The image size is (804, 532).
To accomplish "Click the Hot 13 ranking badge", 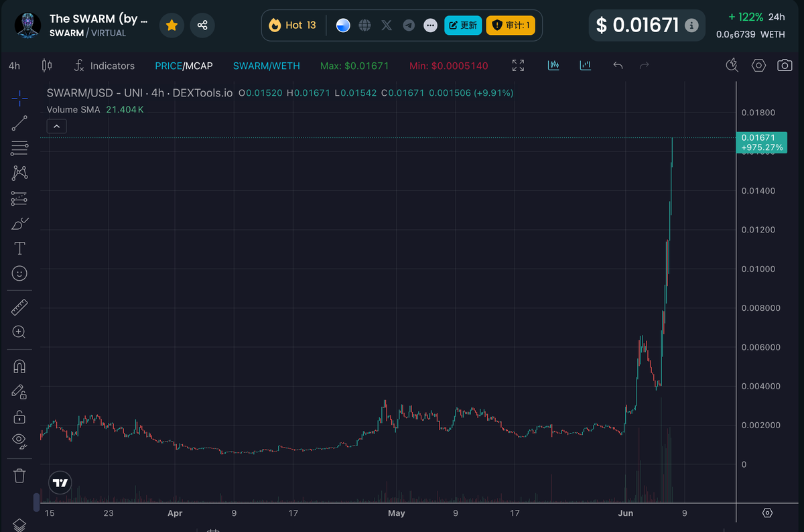I will pos(293,25).
